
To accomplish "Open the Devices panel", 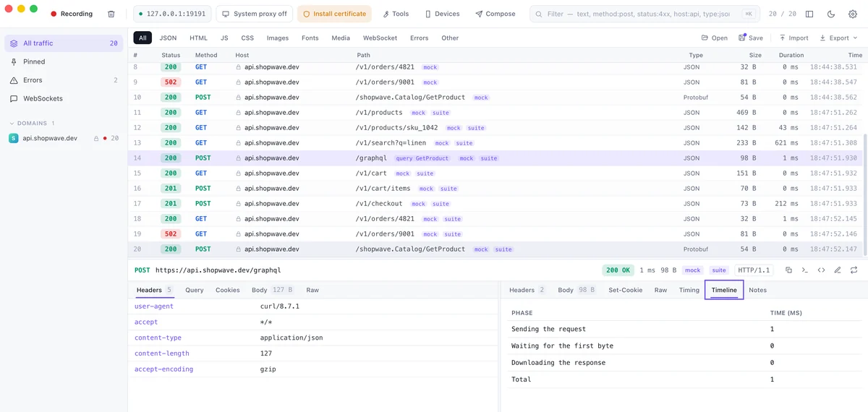I will click(x=442, y=14).
